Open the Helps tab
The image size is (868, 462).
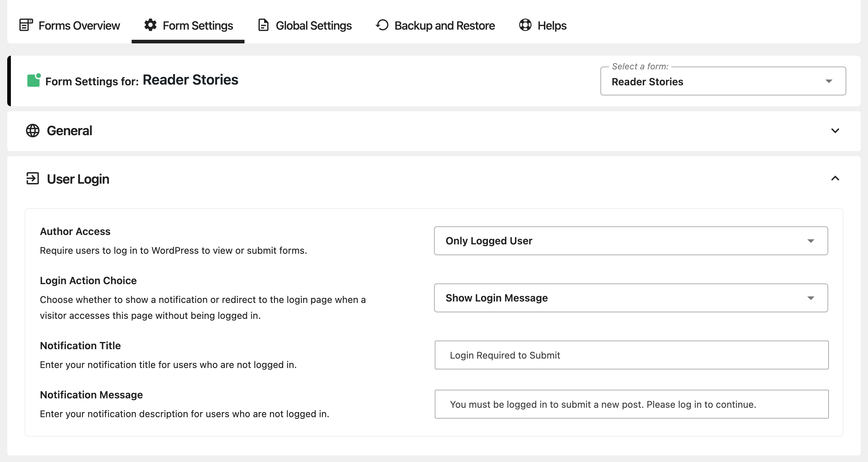[542, 25]
